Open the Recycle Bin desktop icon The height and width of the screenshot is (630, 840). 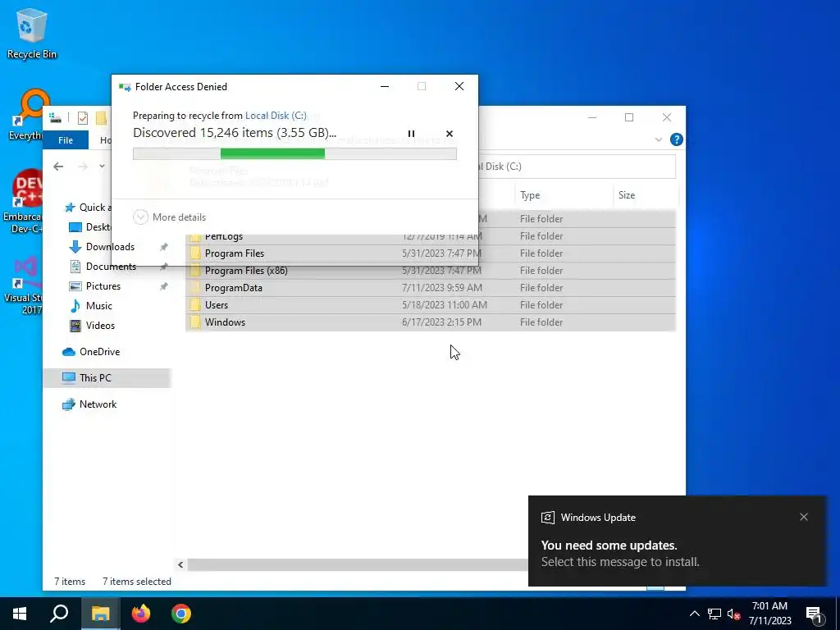[32, 33]
